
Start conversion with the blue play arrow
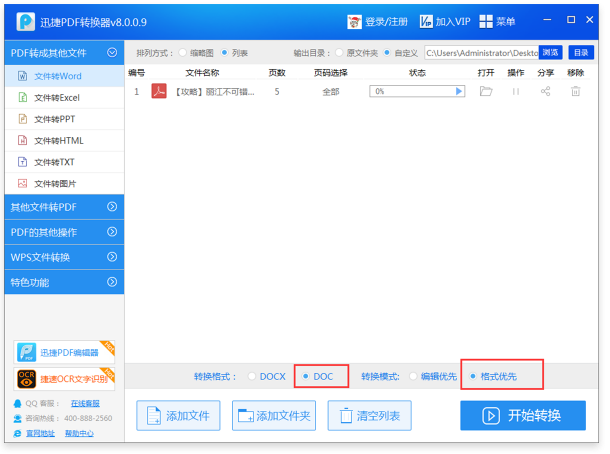pyautogui.click(x=459, y=91)
